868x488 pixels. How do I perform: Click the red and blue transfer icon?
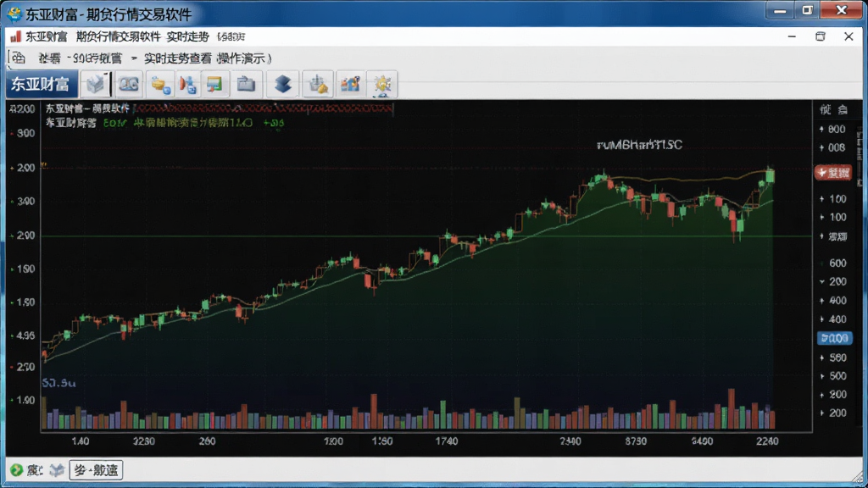click(x=187, y=85)
